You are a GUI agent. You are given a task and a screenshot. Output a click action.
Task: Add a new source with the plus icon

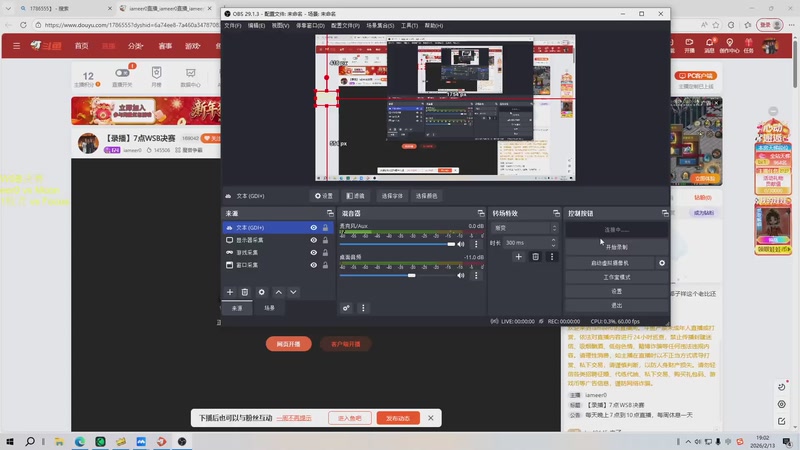pyautogui.click(x=230, y=292)
